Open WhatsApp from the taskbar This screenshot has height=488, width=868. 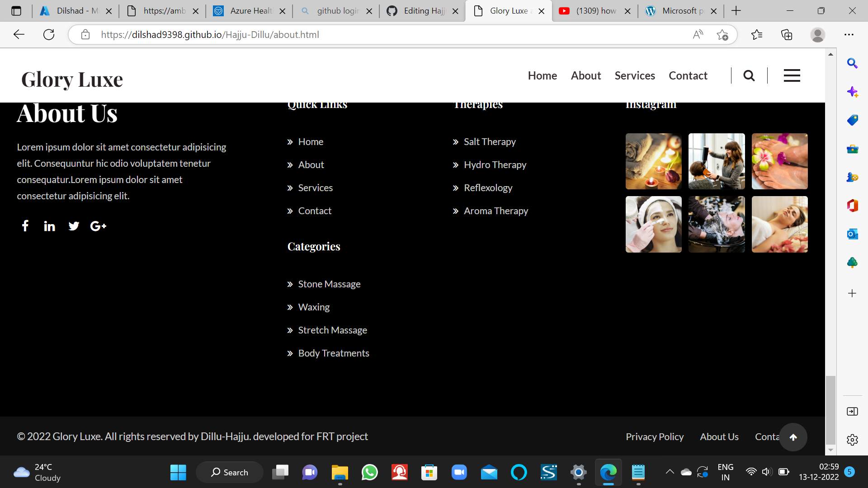(369, 473)
